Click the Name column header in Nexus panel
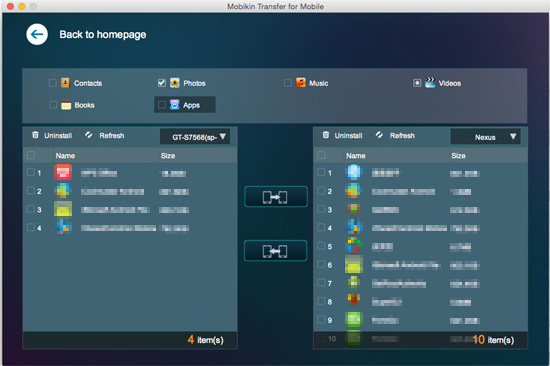 point(356,156)
